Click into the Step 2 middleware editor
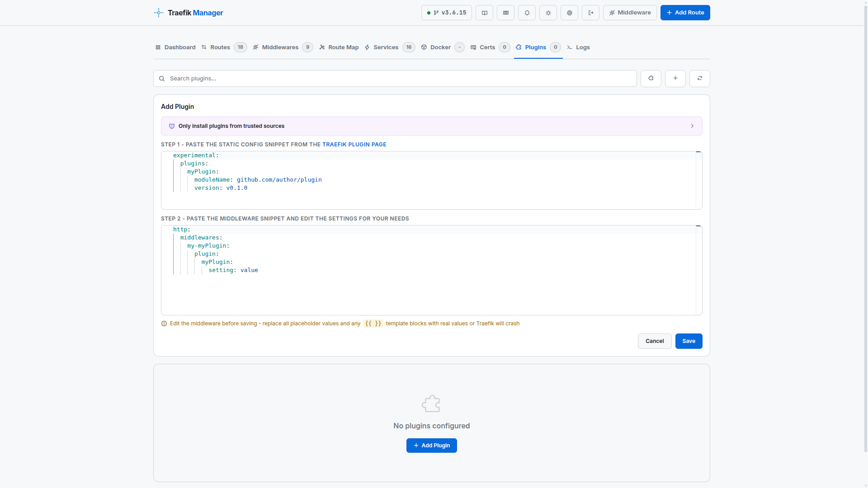868x488 pixels. (431, 270)
